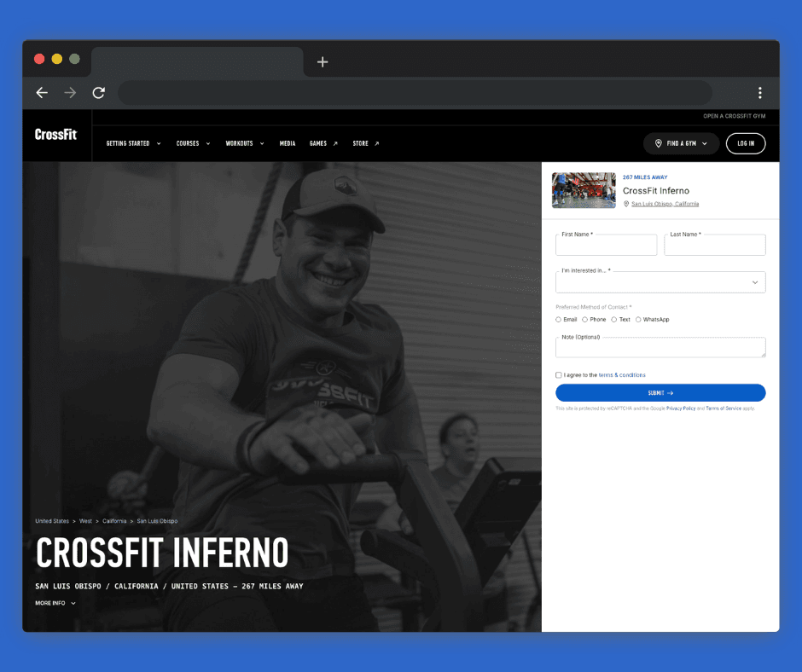The image size is (802, 672).
Task: Click the CrossFit logo
Action: pos(55,135)
